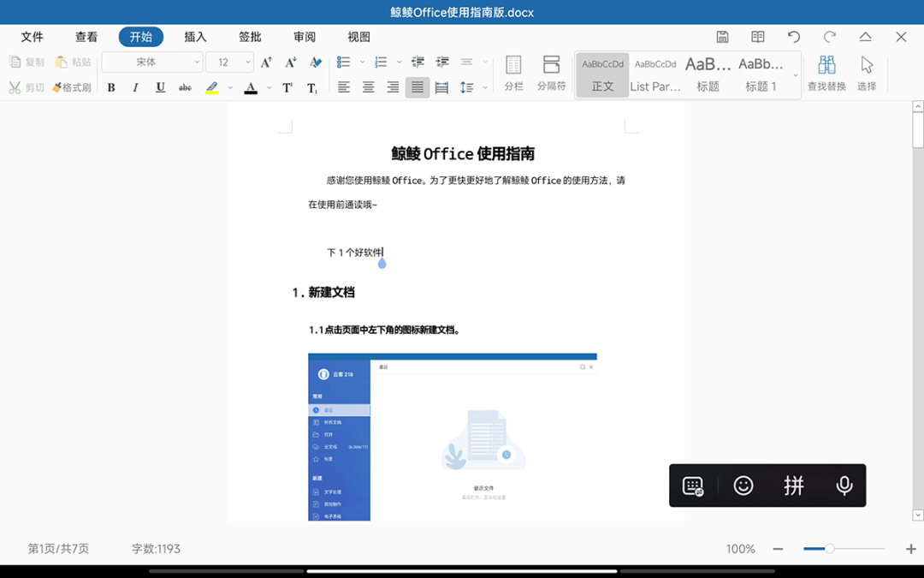The width and height of the screenshot is (924, 578).
Task: Apply the 标题 1 heading style
Action: click(x=761, y=74)
